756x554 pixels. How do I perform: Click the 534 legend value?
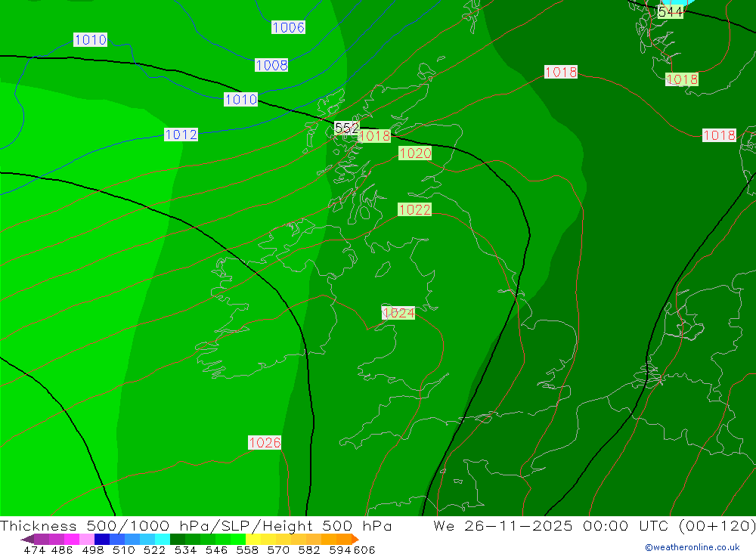pyautogui.click(x=186, y=549)
